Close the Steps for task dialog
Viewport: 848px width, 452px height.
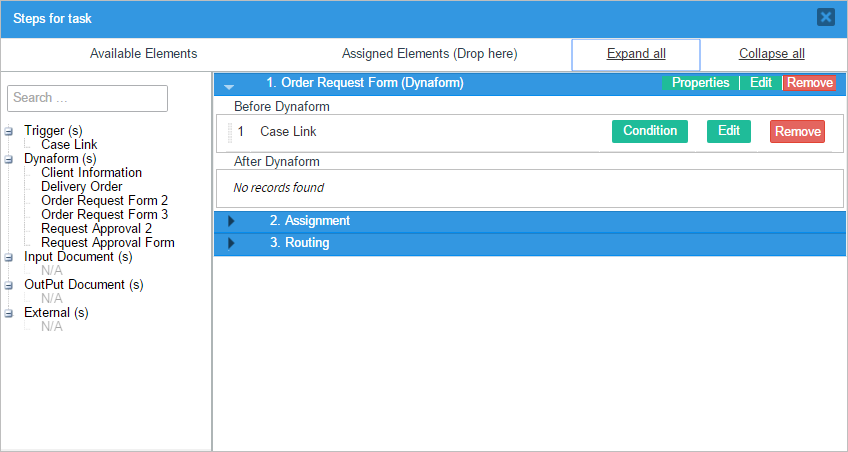[x=825, y=17]
